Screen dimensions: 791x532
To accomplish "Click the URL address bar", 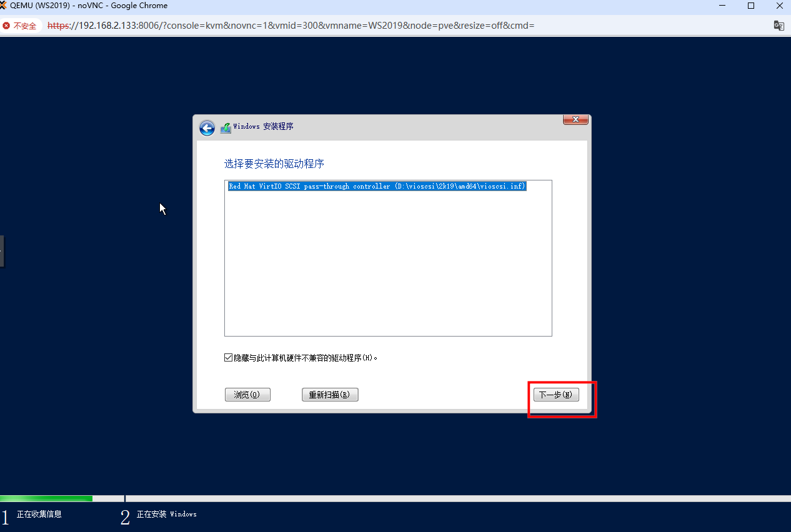I will [291, 26].
